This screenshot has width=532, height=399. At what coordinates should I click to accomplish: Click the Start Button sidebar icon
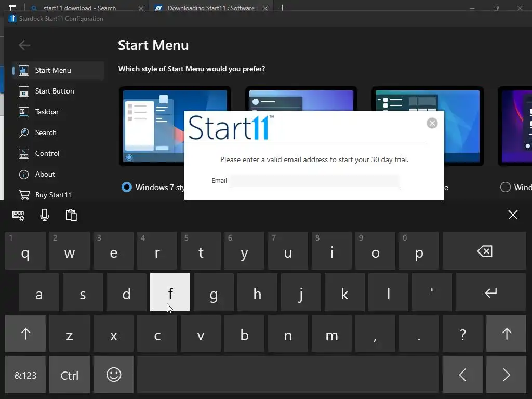point(24,91)
